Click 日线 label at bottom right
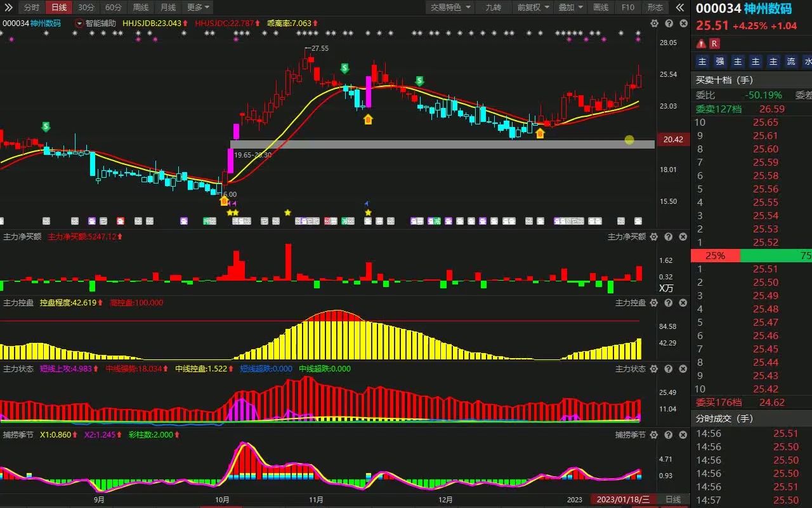 click(x=672, y=500)
